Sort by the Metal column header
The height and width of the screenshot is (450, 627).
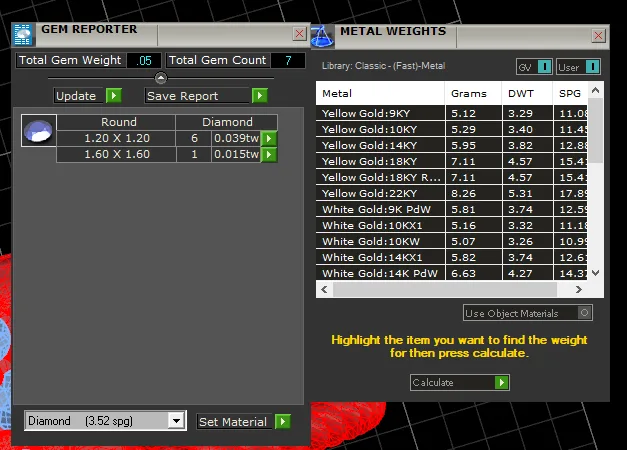click(x=380, y=93)
